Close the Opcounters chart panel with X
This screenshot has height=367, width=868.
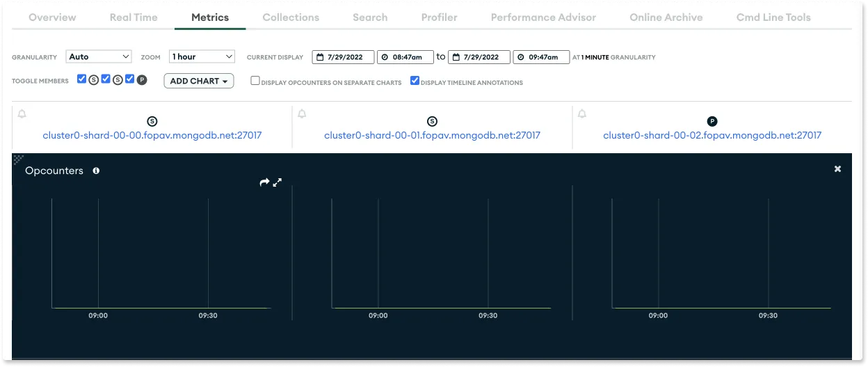coord(837,169)
